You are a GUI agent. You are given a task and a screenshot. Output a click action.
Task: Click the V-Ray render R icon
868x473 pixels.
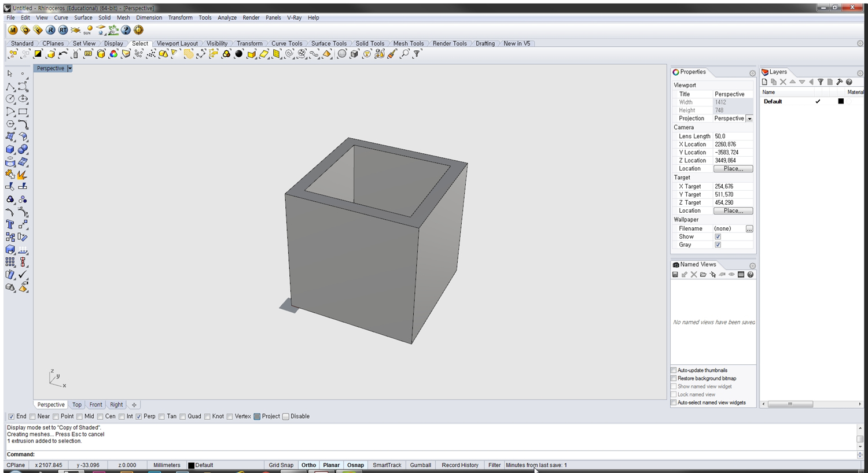point(50,30)
